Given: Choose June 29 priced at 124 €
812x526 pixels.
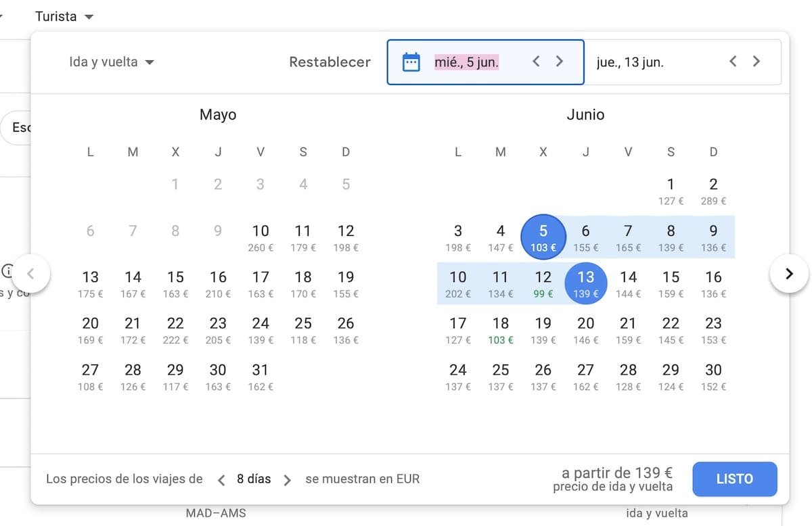Looking at the screenshot, I should (671, 377).
